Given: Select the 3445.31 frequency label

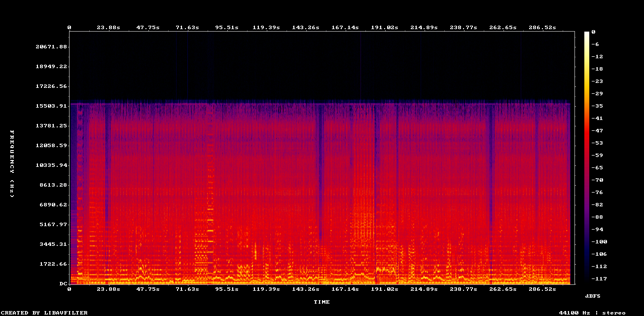Looking at the screenshot, I should pos(53,244).
